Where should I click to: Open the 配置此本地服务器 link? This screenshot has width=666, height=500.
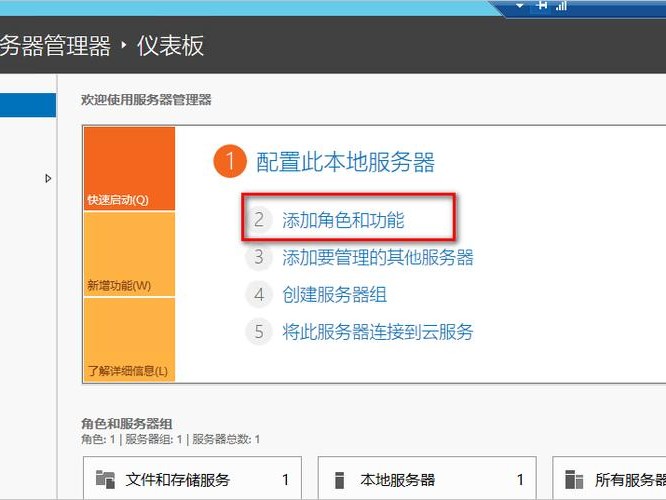point(345,162)
